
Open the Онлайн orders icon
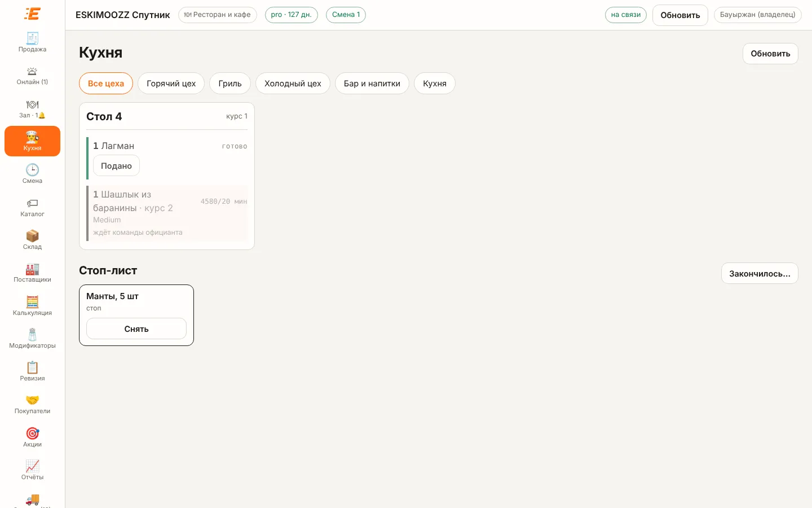tap(32, 72)
